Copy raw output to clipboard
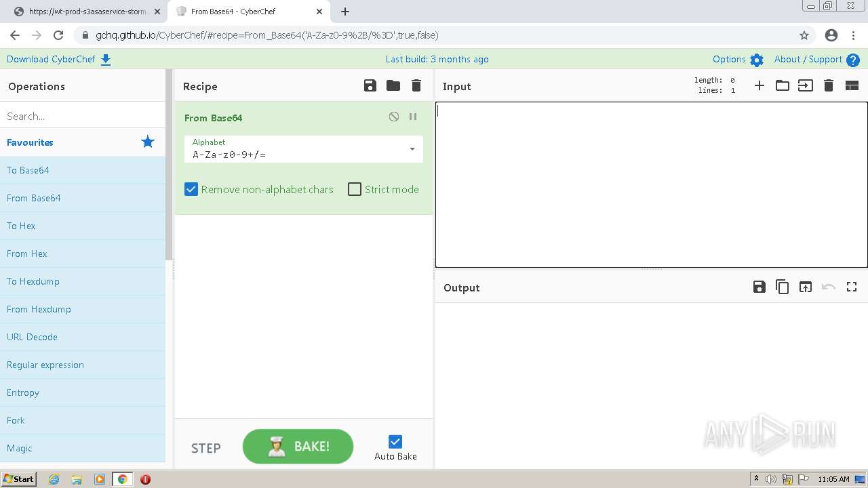The width and height of the screenshot is (868, 488). [x=783, y=287]
